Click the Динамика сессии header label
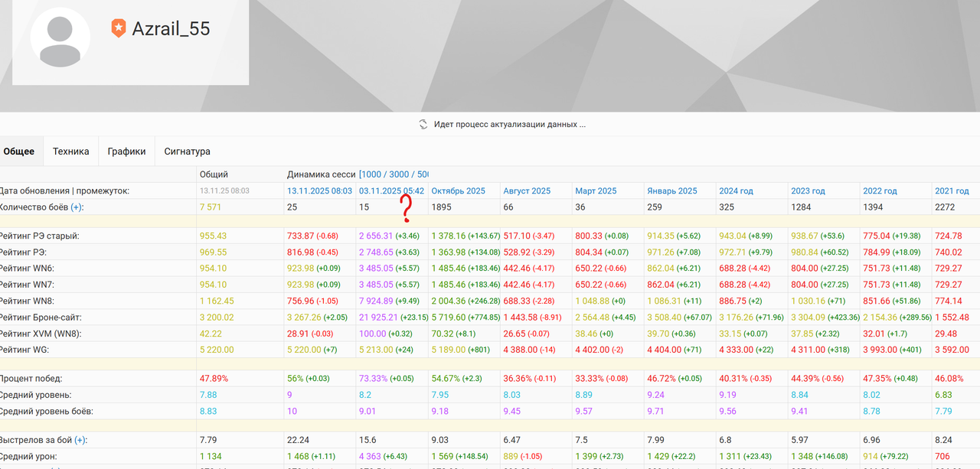This screenshot has width=980, height=469. tap(322, 174)
